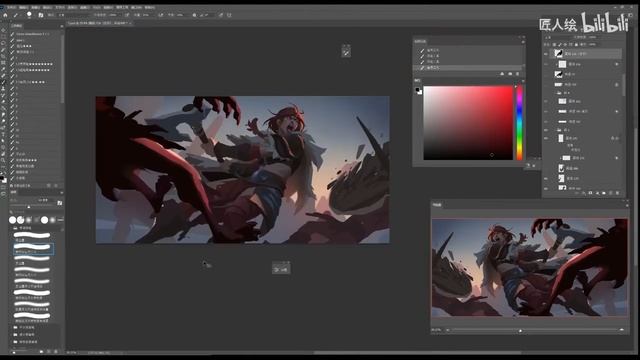
Task: Open the File menu
Action: [x=11, y=7]
